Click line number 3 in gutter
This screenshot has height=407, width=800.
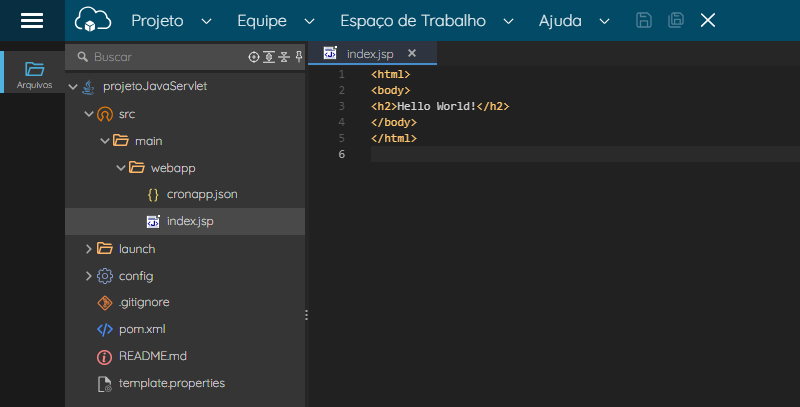(x=342, y=106)
